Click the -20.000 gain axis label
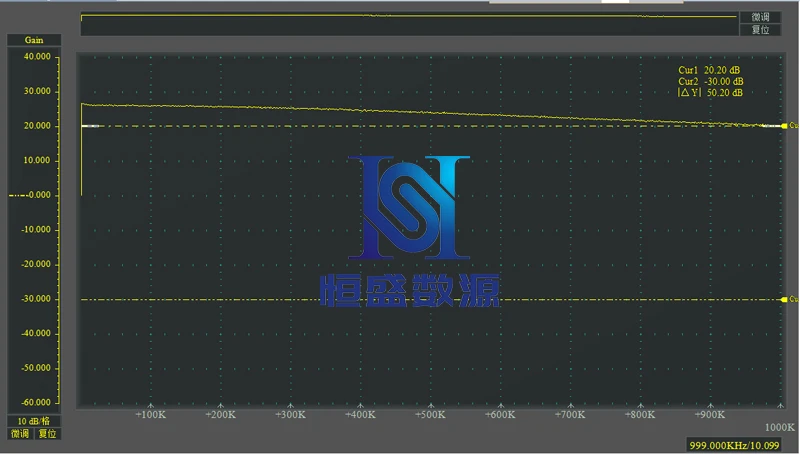Viewport: 800px width, 454px height. point(36,264)
